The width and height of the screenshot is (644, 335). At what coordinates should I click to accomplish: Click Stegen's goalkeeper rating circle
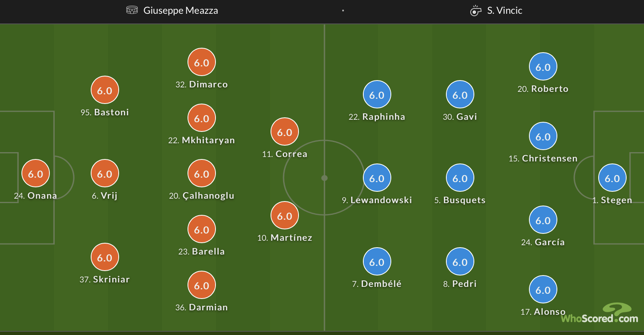click(612, 178)
